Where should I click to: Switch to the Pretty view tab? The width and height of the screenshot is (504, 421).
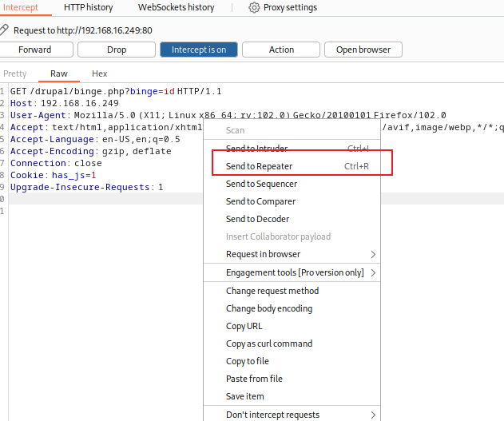[x=15, y=73]
